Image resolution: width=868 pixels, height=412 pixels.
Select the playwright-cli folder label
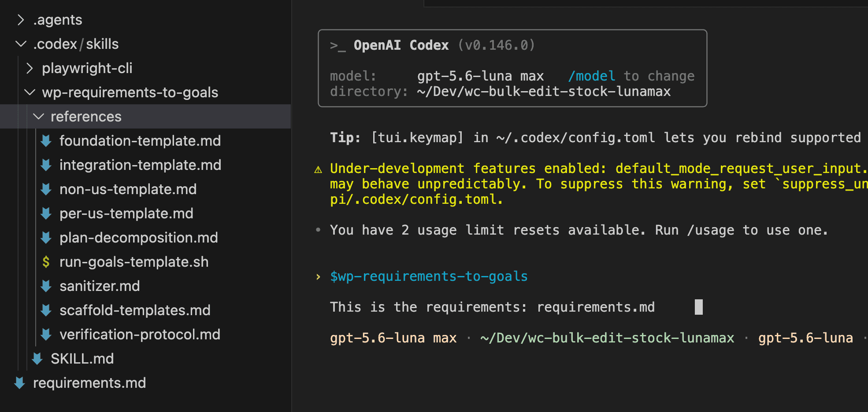coord(87,68)
